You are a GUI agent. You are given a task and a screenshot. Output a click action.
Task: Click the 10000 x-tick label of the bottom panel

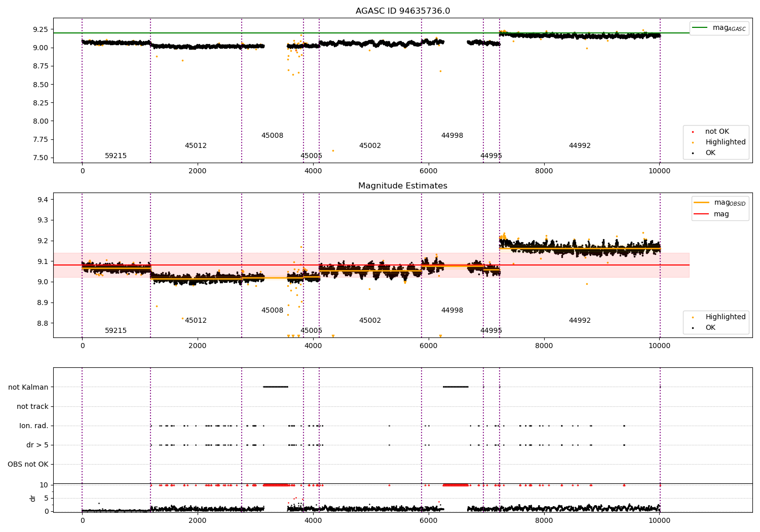click(659, 520)
